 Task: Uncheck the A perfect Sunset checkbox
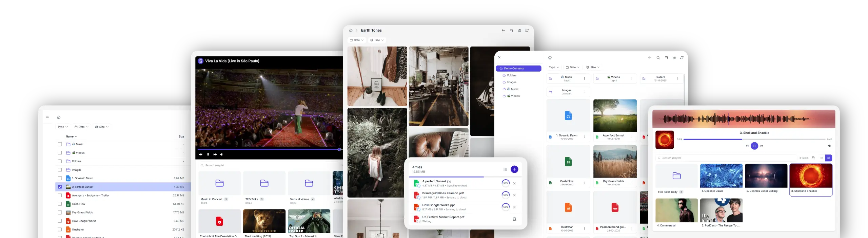click(60, 187)
